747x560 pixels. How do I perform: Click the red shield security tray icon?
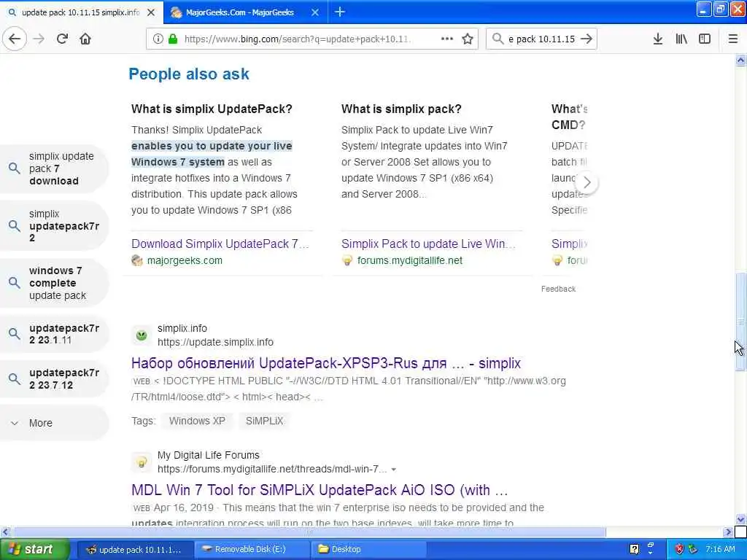coord(679,549)
